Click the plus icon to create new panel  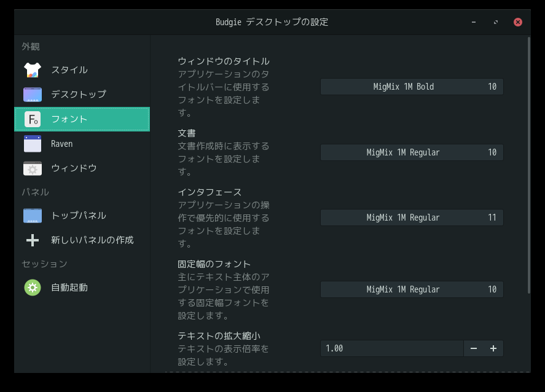(33, 240)
